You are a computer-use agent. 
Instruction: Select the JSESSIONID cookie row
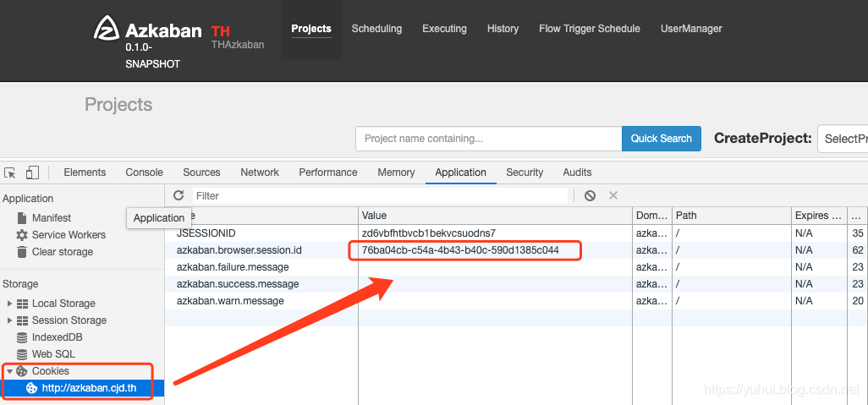click(516, 233)
